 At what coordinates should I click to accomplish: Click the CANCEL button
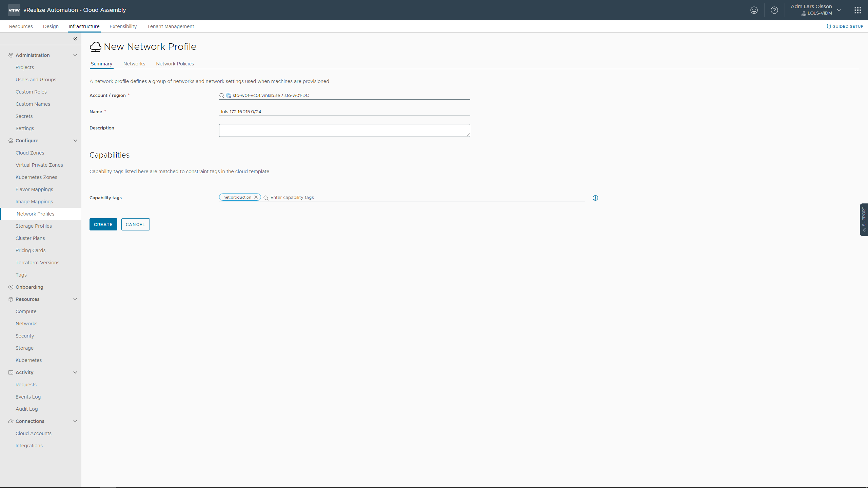click(x=136, y=224)
